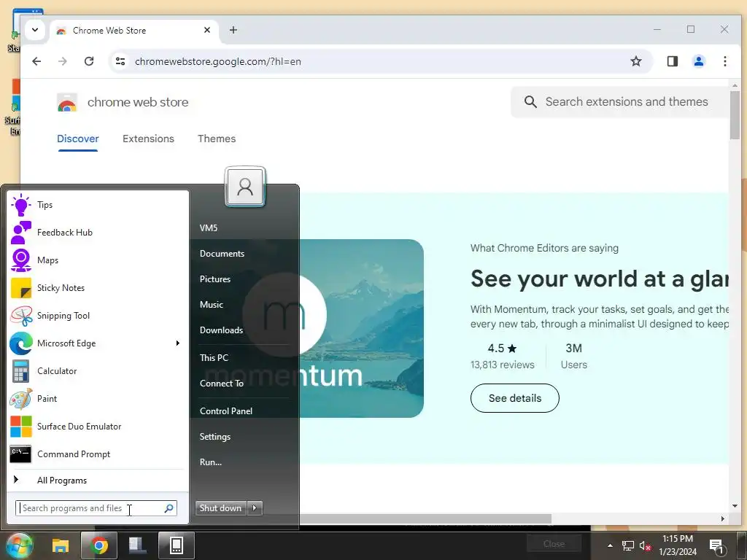Open a new Chrome tab
Viewport: 747px width, 560px height.
[x=233, y=30]
